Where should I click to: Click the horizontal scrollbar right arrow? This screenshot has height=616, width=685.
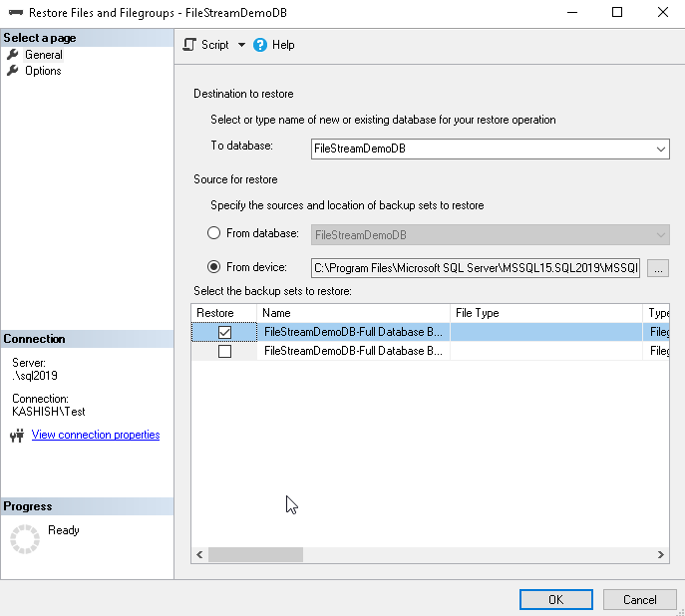(x=662, y=555)
